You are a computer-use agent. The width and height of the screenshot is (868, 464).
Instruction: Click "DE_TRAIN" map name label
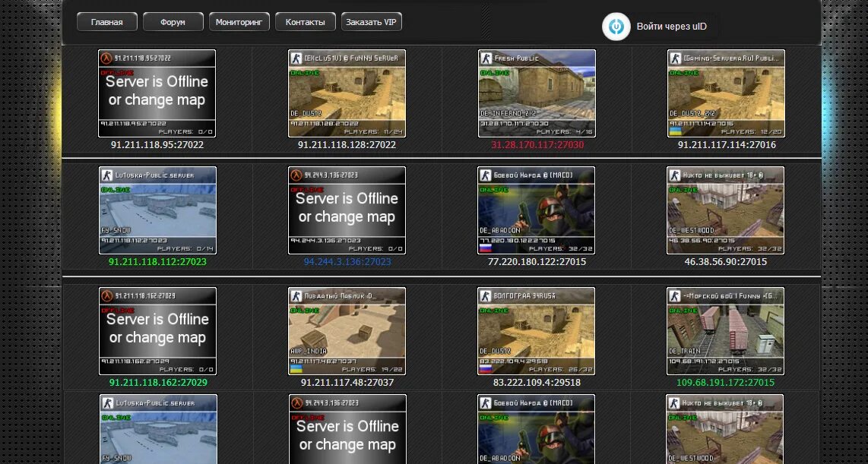tap(685, 351)
